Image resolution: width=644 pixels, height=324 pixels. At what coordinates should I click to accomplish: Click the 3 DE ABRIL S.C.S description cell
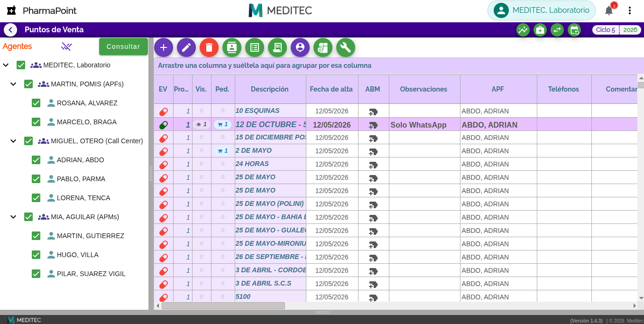(270, 284)
